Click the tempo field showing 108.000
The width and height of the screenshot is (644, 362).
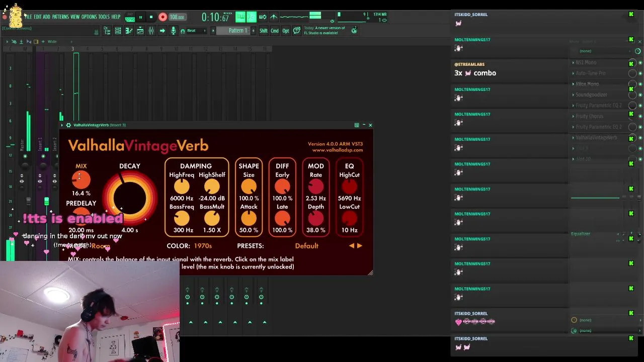177,17
